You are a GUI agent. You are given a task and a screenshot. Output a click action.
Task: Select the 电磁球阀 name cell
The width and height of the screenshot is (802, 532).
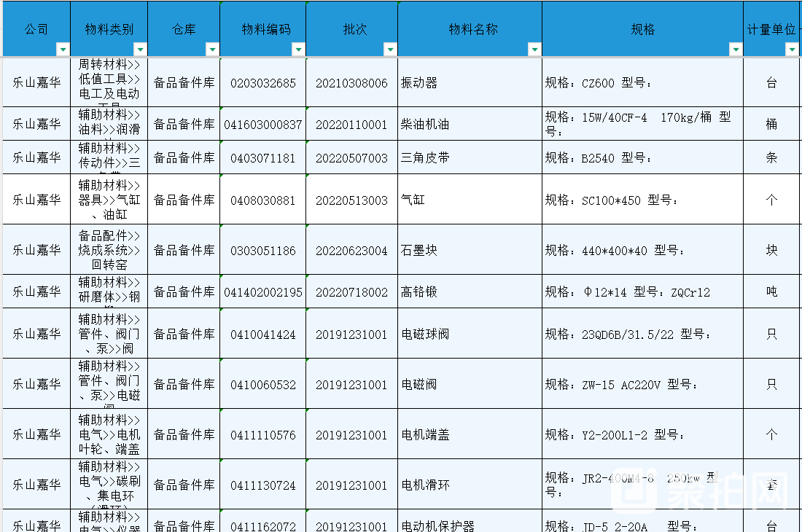coord(470,334)
